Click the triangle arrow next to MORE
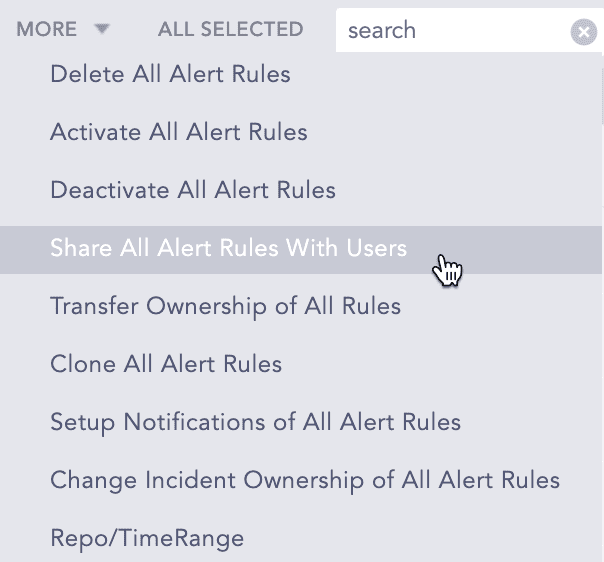604x562 pixels. point(101,30)
